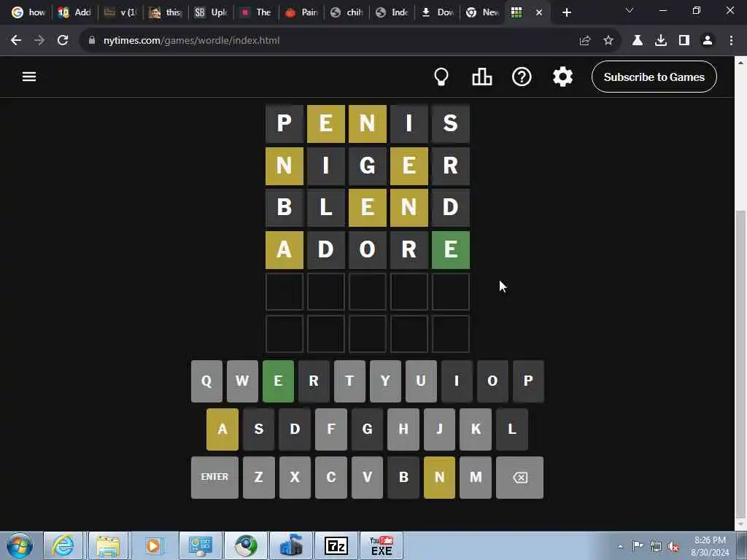Tap the Y key on keyboard
747x560 pixels.
point(385,381)
